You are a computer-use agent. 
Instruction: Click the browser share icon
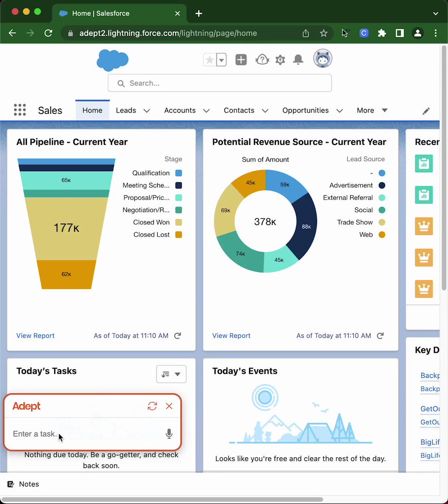(306, 33)
